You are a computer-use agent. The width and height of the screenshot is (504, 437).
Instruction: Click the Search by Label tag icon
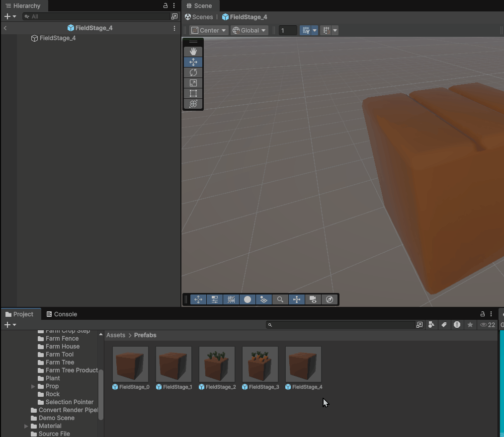coord(444,325)
